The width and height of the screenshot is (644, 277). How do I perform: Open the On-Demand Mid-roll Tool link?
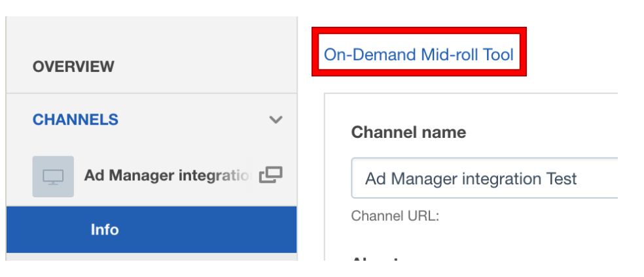pos(418,54)
